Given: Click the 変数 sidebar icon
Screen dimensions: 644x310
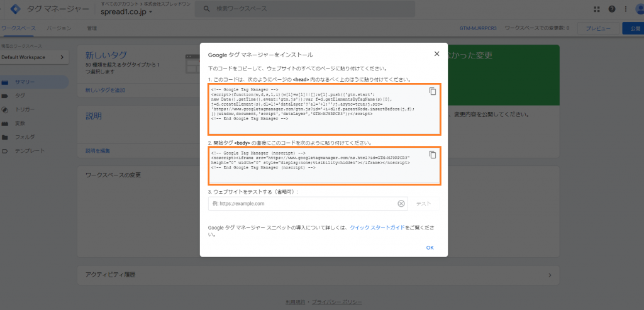Looking at the screenshot, I should tap(5, 124).
